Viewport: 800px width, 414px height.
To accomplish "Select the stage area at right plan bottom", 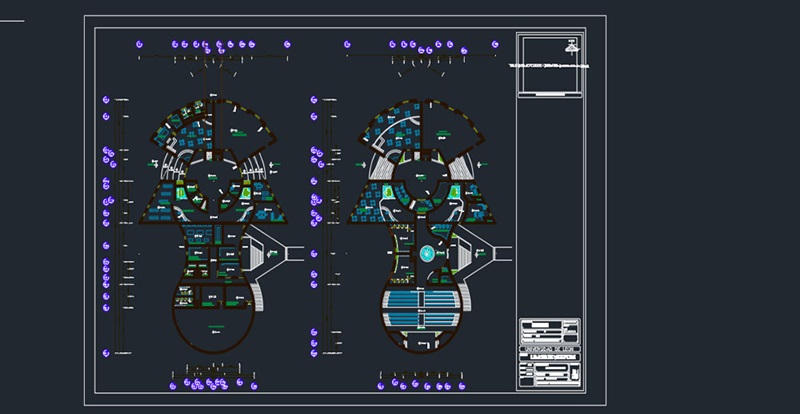I will (421, 342).
